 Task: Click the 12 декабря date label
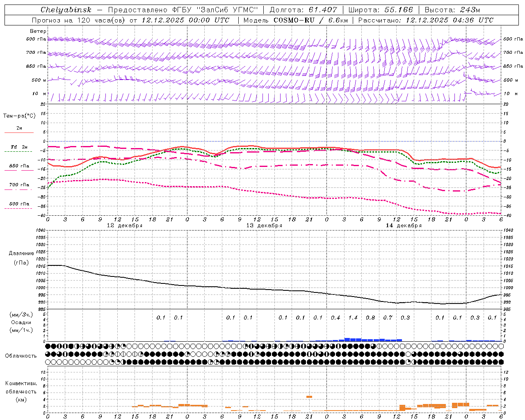125,226
